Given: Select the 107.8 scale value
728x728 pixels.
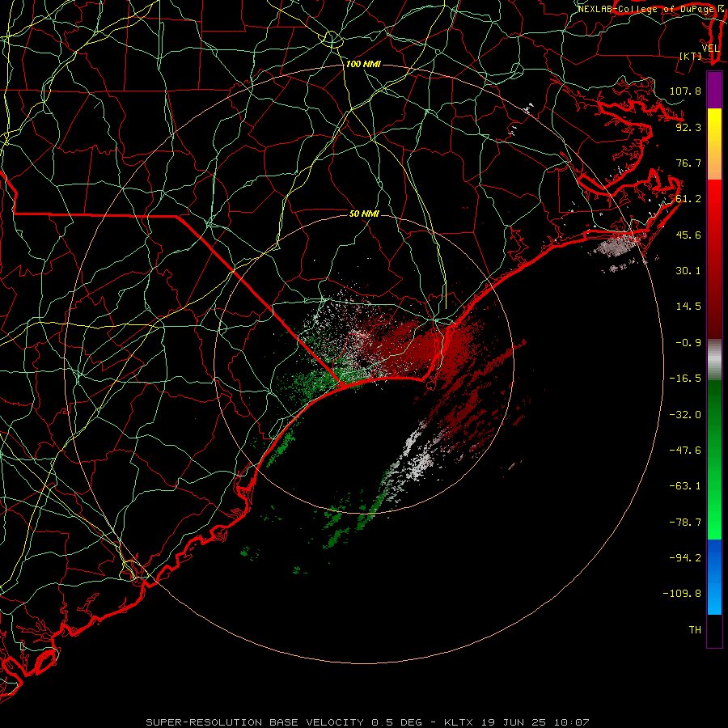Looking at the screenshot, I should tap(685, 91).
